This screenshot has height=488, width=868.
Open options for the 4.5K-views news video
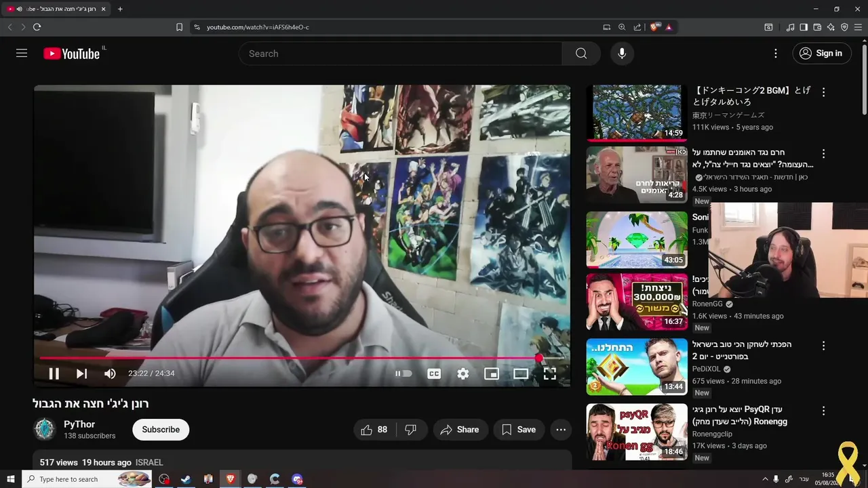(x=824, y=154)
